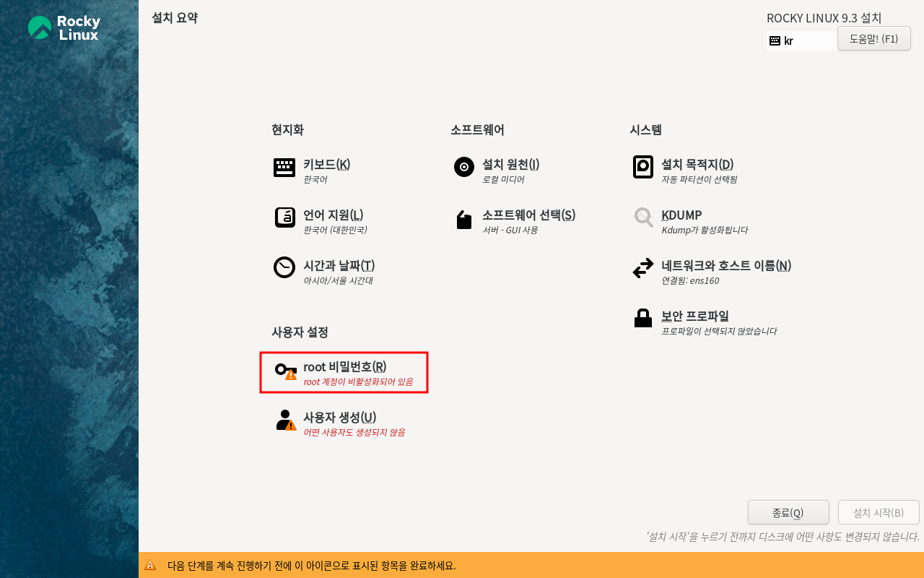Click the 도움말! (F1) button

(873, 38)
